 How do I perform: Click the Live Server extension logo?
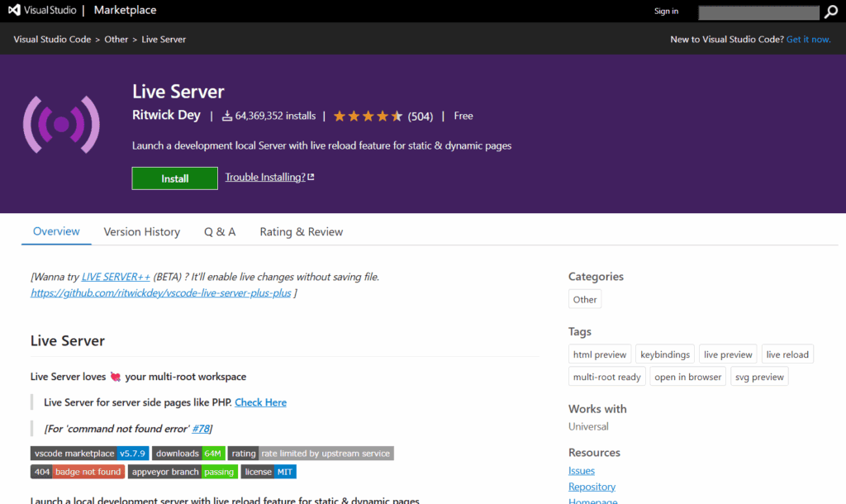pyautogui.click(x=61, y=125)
